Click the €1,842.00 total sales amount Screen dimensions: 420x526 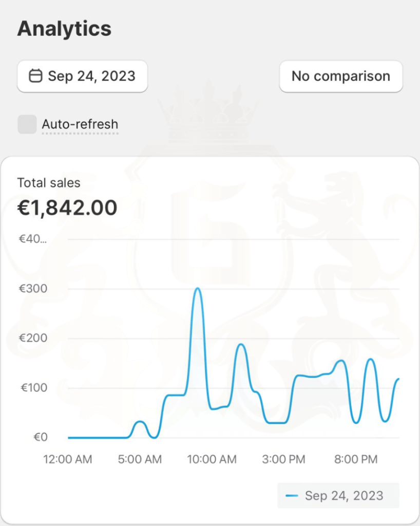(x=67, y=208)
